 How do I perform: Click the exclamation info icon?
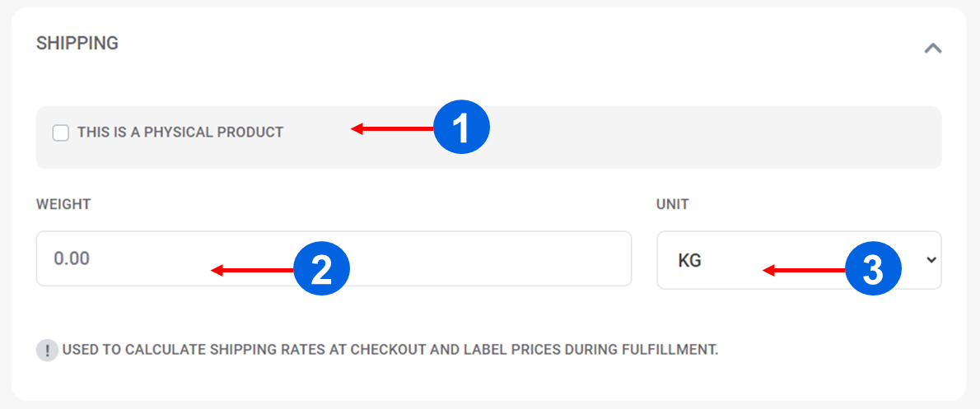[47, 351]
